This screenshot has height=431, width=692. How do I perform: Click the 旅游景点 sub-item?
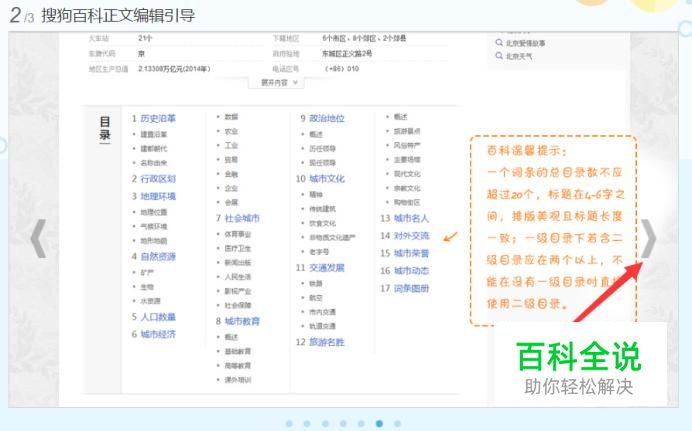(407, 131)
